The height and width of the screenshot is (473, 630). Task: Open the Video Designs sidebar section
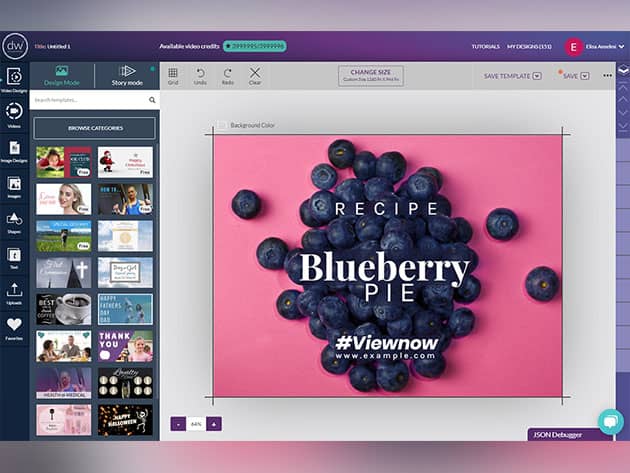(14, 79)
